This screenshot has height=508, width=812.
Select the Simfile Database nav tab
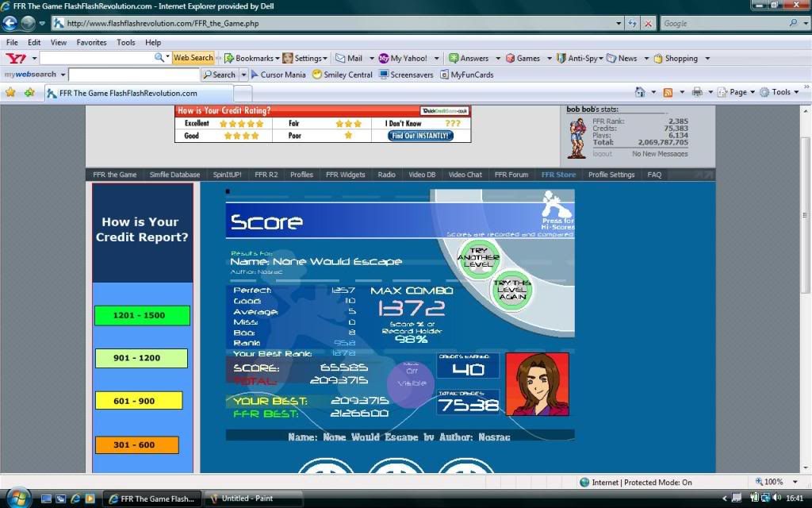click(174, 175)
